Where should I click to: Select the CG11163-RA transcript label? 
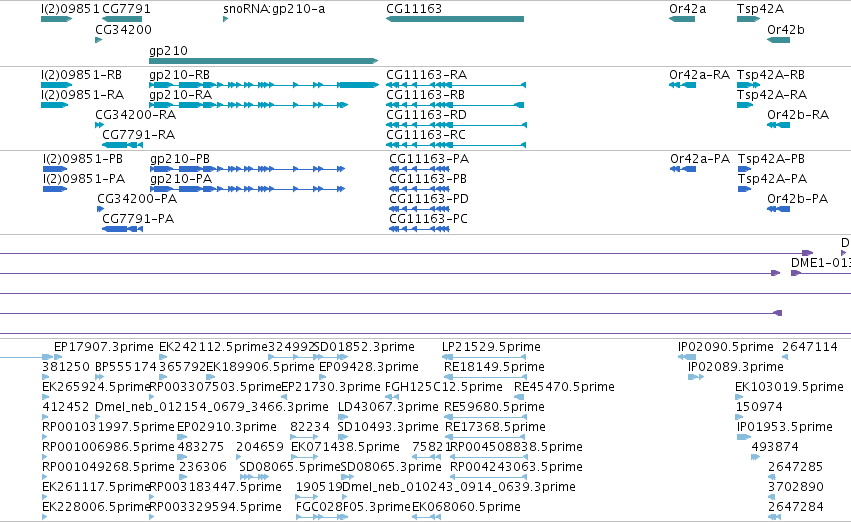pos(427,74)
